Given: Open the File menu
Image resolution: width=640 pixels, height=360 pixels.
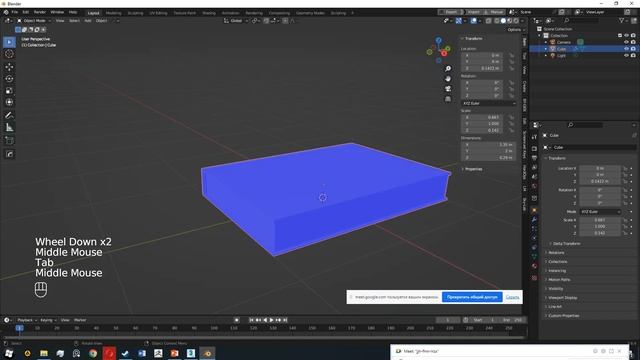Looking at the screenshot, I should [15, 12].
